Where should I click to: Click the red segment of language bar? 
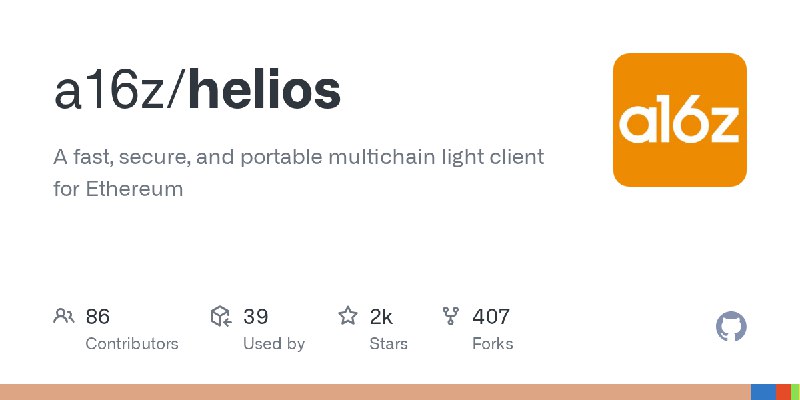[783, 392]
